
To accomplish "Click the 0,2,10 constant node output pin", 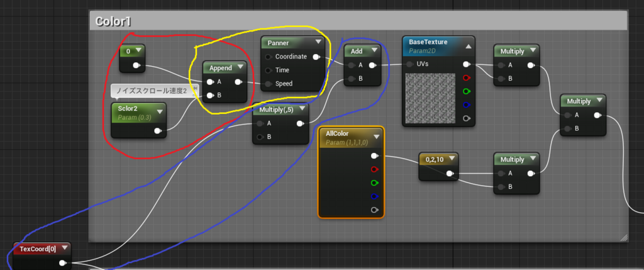I will point(450,174).
